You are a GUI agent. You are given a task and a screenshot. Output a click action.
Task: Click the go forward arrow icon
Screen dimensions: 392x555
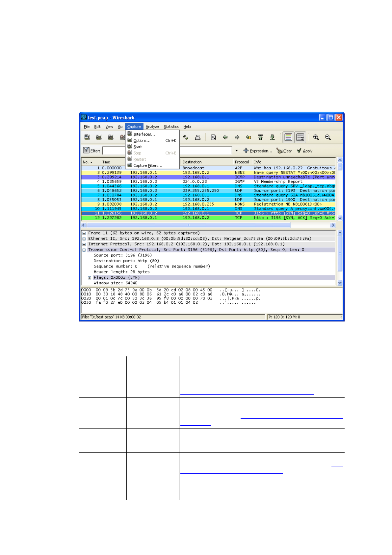point(237,137)
